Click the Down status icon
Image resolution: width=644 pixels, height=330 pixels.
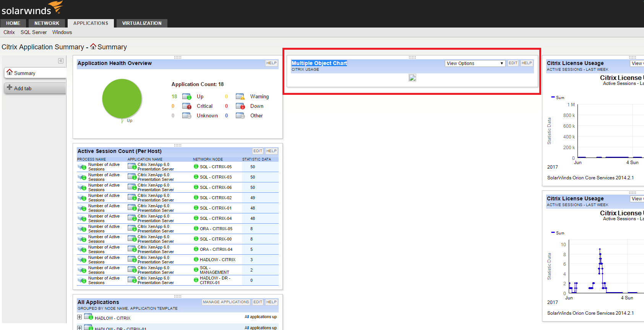pyautogui.click(x=240, y=106)
